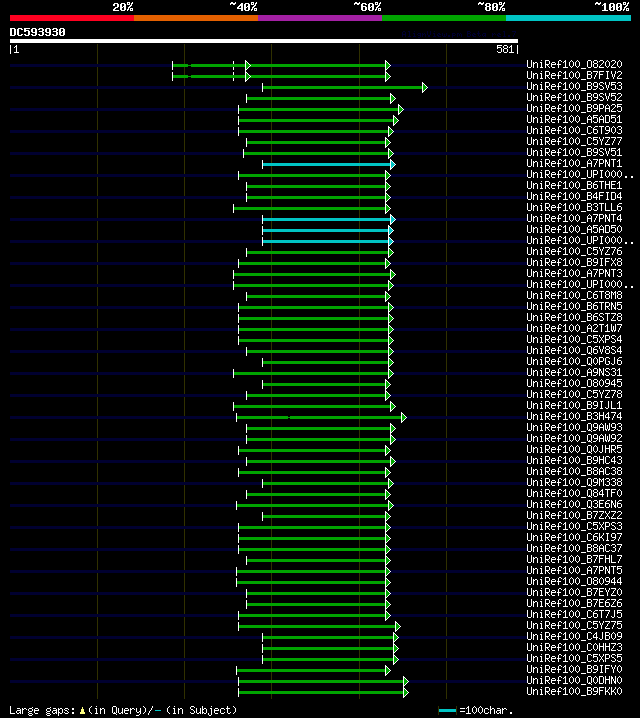Open hit UniRef100_Q6V8S4
The height and width of the screenshot is (718, 640).
[574, 350]
